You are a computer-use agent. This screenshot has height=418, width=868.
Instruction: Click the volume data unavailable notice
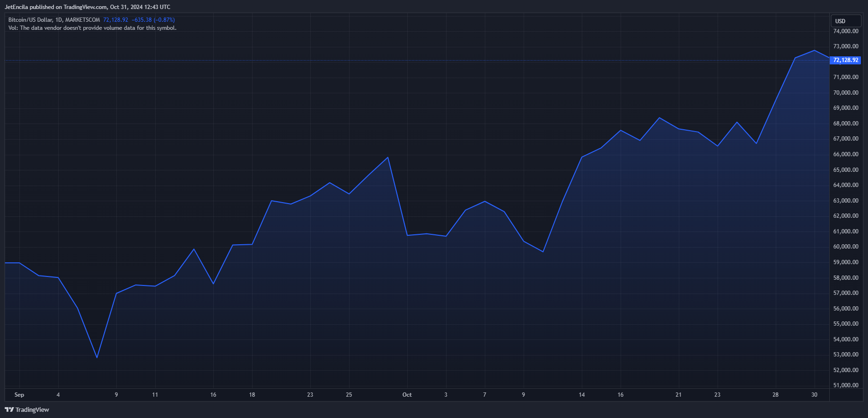click(92, 28)
